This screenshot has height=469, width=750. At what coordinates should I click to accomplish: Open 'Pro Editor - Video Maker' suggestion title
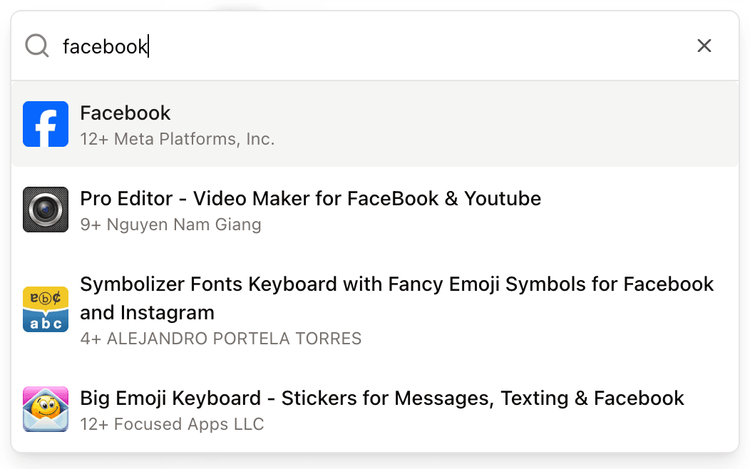point(310,198)
